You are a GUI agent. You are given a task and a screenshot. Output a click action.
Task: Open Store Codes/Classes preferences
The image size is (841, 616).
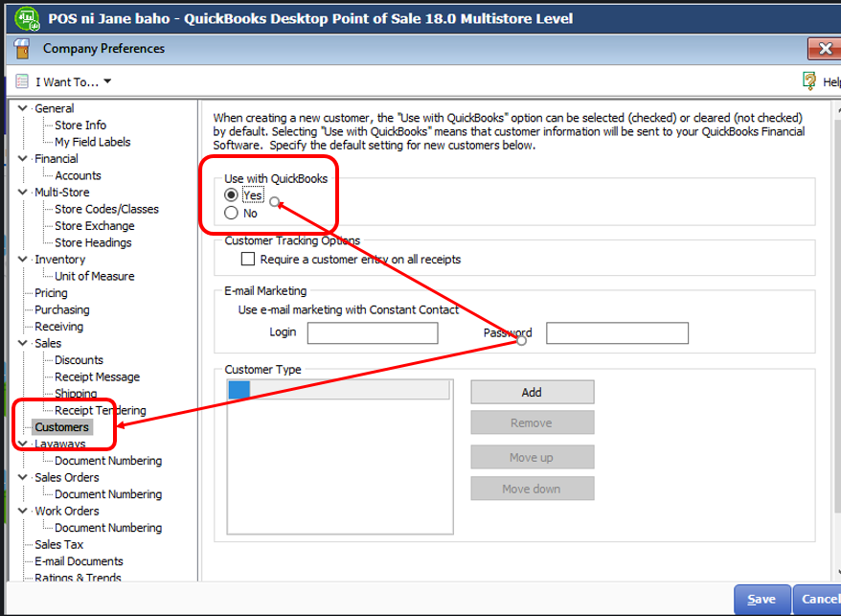(106, 209)
